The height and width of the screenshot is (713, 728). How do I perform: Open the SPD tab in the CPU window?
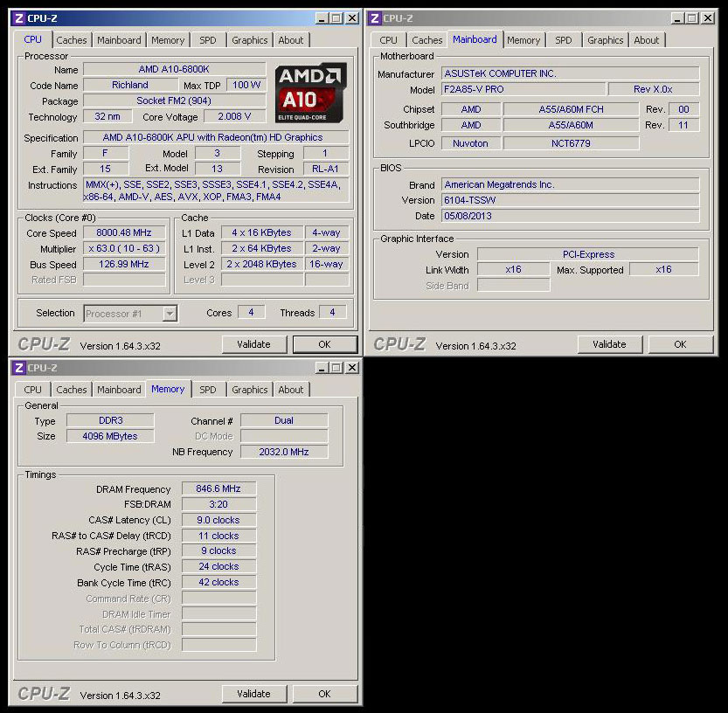pyautogui.click(x=207, y=40)
